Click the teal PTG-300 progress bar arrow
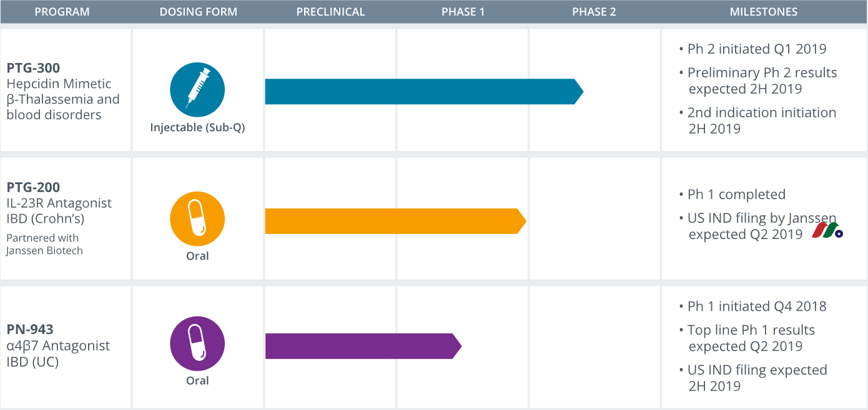This screenshot has width=868, height=410. point(424,92)
